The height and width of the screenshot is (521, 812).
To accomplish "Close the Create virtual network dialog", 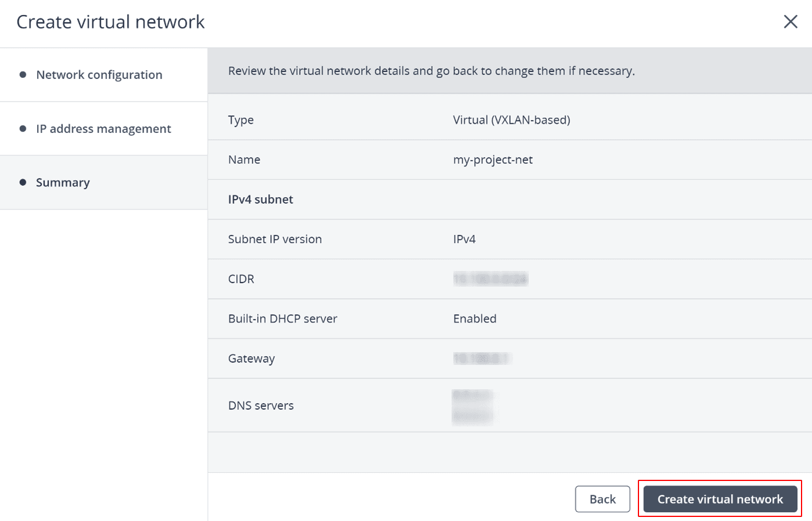I will point(790,22).
